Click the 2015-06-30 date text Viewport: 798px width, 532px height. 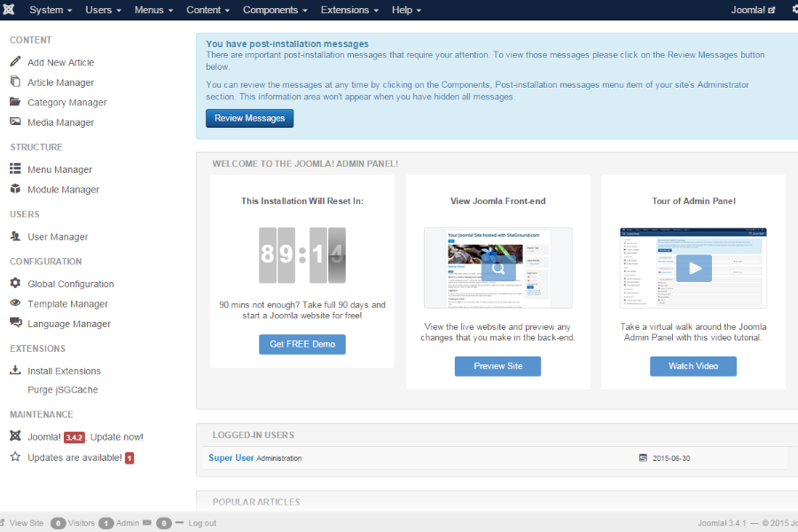pos(671,458)
